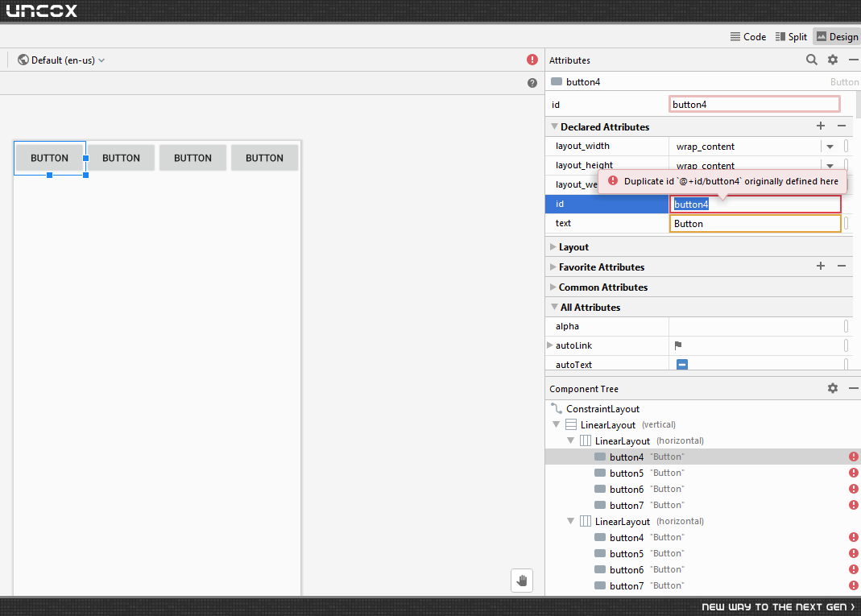Select the fourth BUTTON in design canvas

265,158
